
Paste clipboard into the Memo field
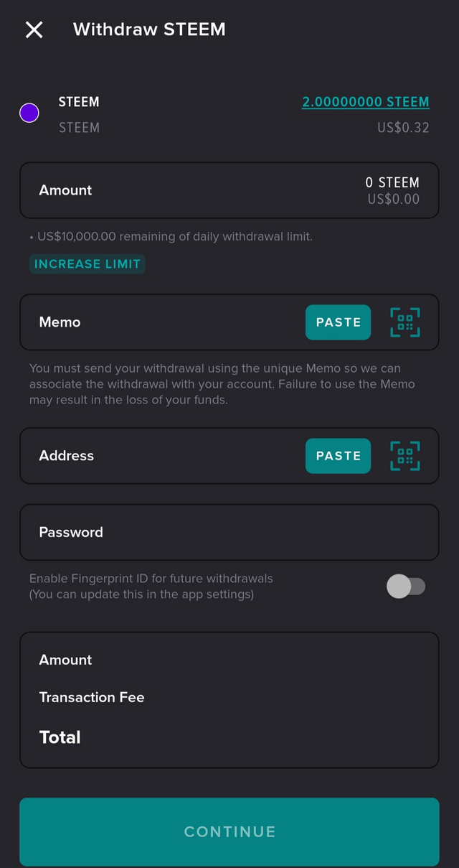pyautogui.click(x=339, y=322)
